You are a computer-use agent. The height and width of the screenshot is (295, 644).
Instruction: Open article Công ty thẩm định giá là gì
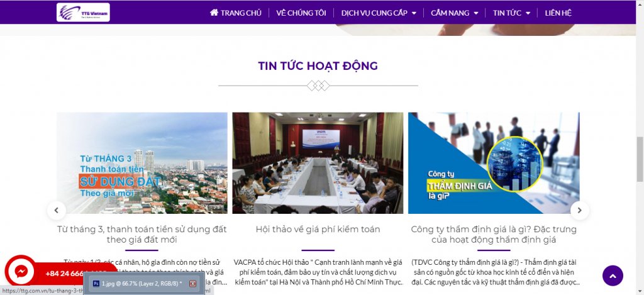pos(494,234)
